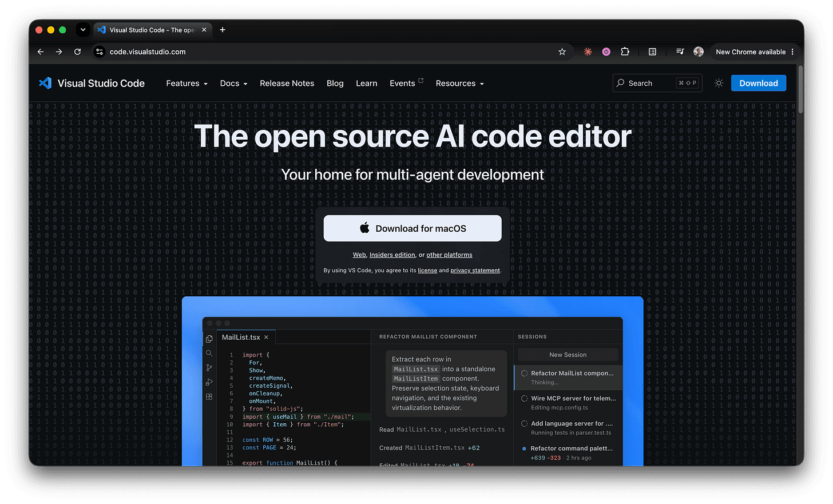Open the Web version link
833x504 pixels.
coord(359,255)
